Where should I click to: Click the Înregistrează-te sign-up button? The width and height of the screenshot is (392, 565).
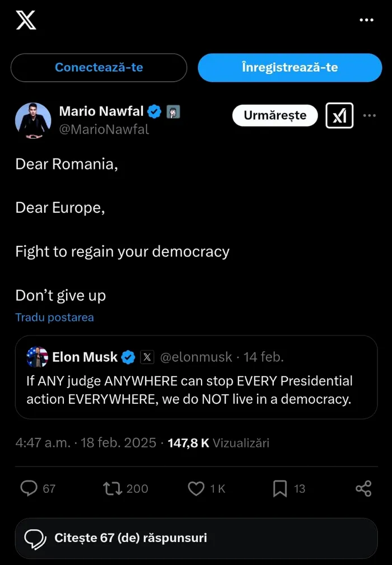[290, 68]
